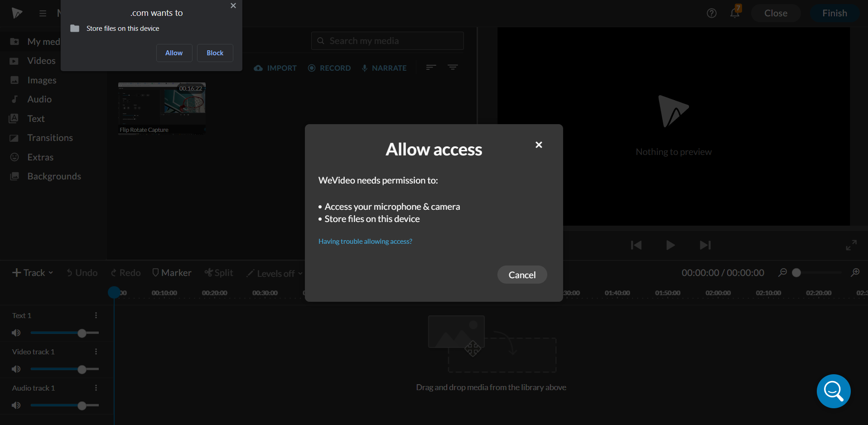
Task: Close the browser permission popup
Action: 233,6
